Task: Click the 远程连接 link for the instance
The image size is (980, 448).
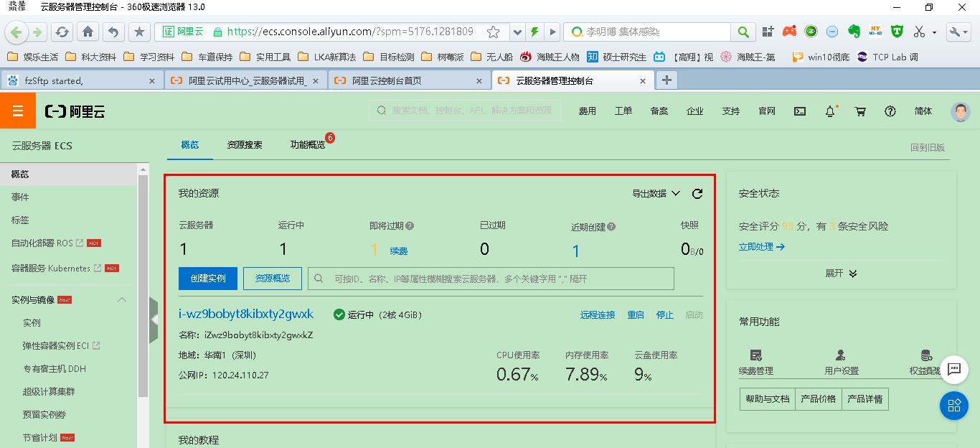Action: tap(598, 314)
